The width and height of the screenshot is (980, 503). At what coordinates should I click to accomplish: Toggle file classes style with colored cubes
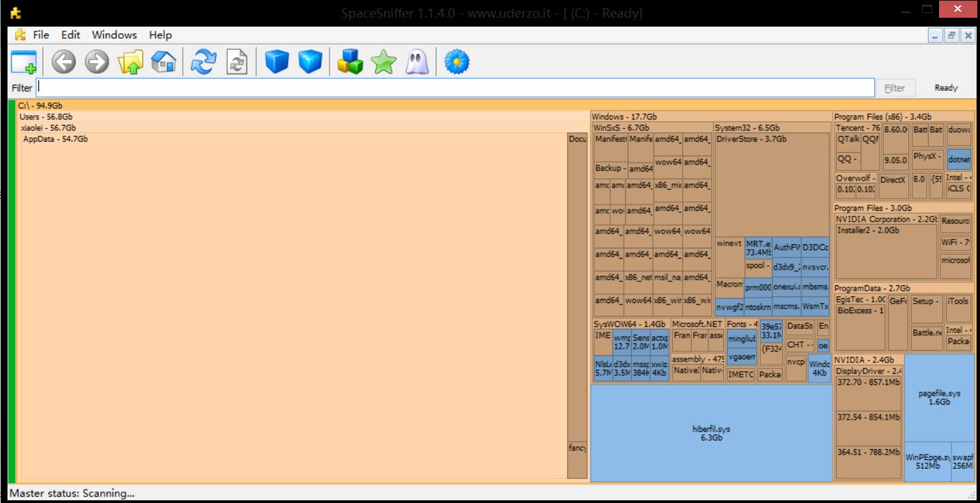pos(350,62)
